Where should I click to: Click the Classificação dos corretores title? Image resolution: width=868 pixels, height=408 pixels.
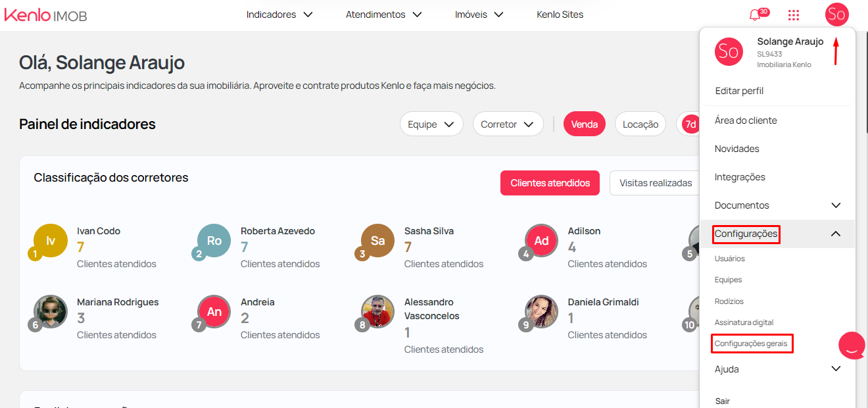tap(111, 178)
